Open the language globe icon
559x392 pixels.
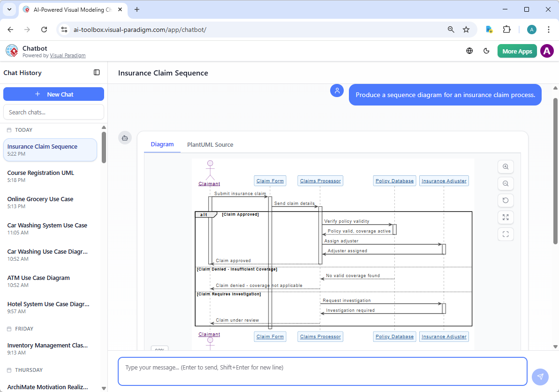click(469, 51)
